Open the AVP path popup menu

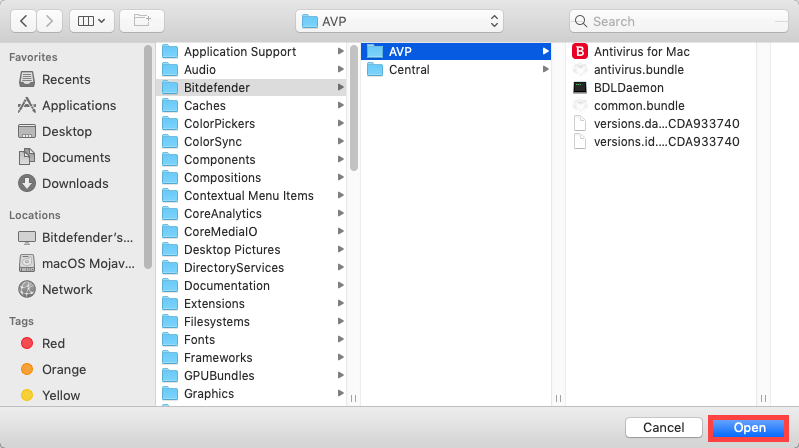coord(399,21)
